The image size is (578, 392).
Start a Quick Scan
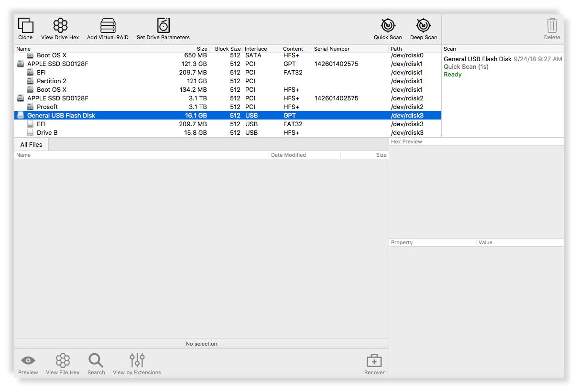pyautogui.click(x=388, y=26)
